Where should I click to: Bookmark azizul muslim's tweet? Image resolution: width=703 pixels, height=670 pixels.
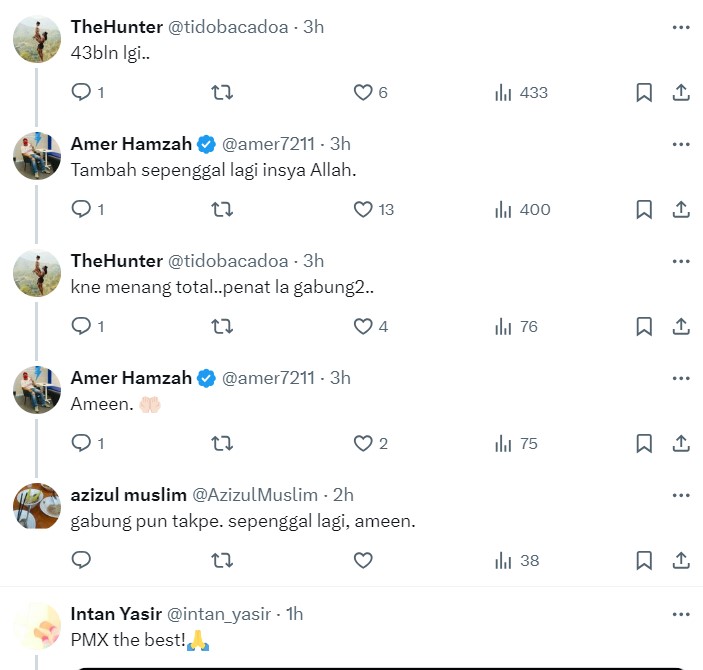pyautogui.click(x=644, y=560)
